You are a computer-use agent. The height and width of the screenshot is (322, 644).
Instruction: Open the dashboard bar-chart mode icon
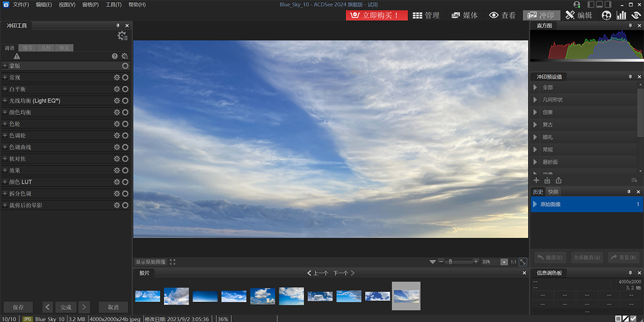click(621, 16)
